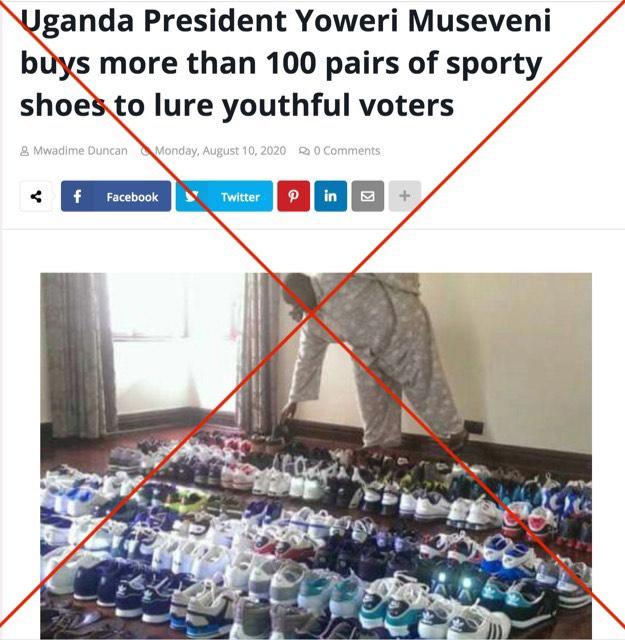Viewport: 625px width, 640px height.
Task: Click the share icon button
Action: point(36,196)
